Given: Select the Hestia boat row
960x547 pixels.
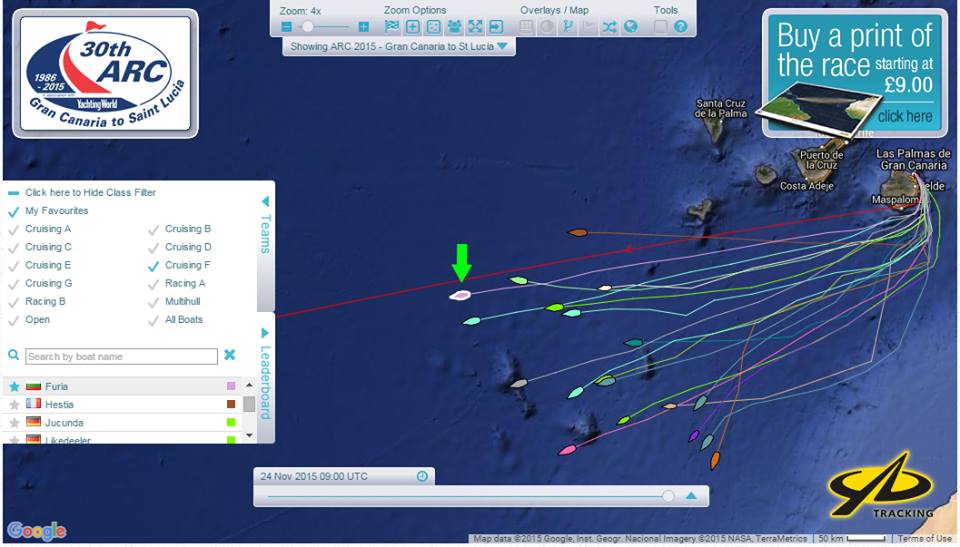Looking at the screenshot, I should [x=122, y=405].
